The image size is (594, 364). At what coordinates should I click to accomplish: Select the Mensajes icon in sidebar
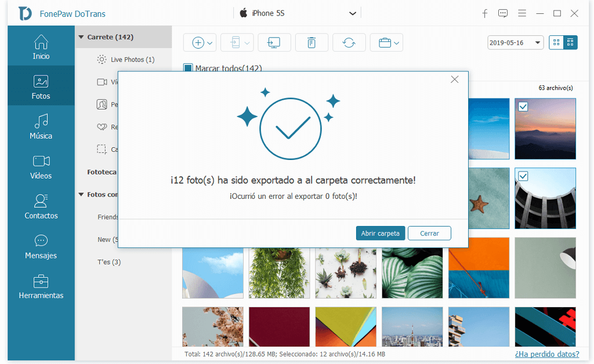click(41, 246)
